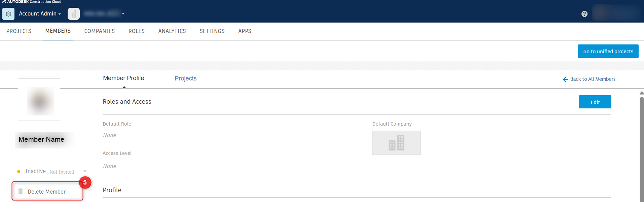
Task: Go to the COMPANIES tab
Action: (99, 31)
